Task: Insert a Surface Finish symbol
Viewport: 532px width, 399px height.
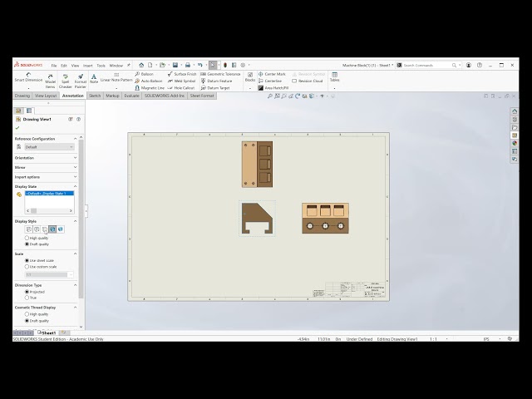Action: [x=182, y=74]
